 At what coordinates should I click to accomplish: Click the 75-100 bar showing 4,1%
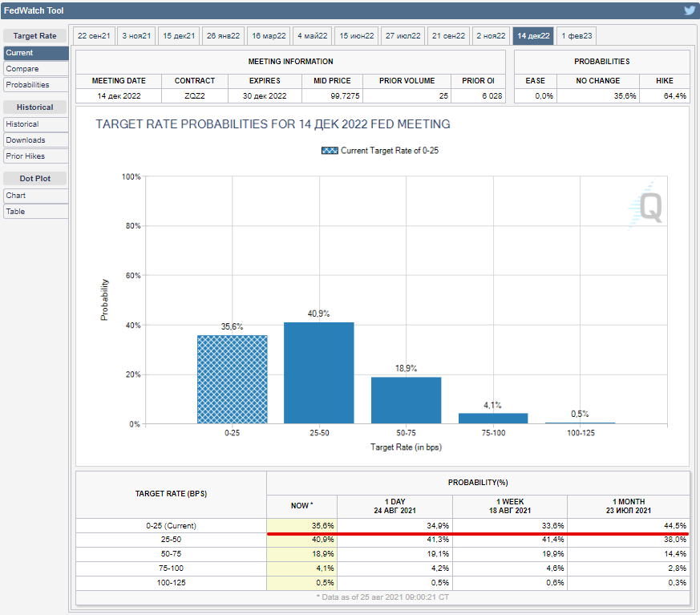tap(493, 419)
